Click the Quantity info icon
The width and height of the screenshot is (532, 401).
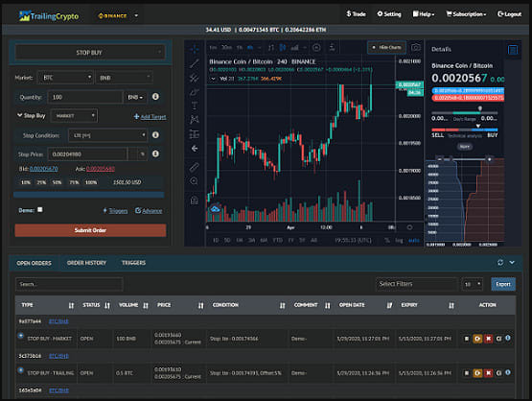155,97
